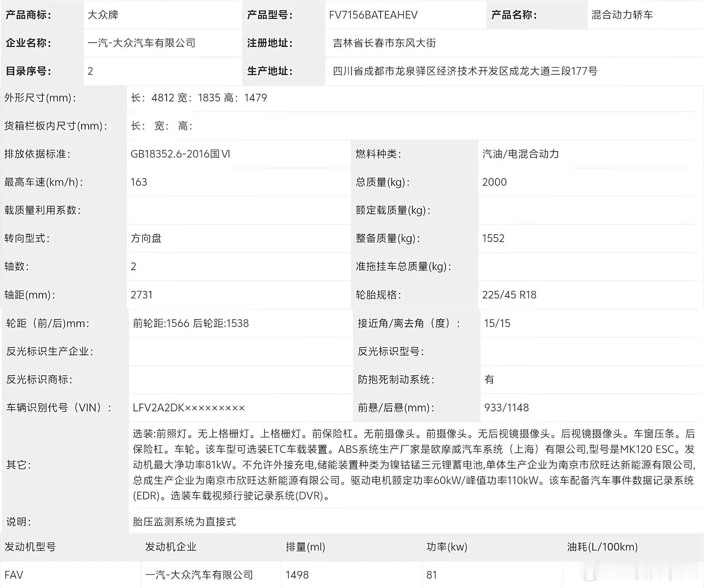Select the overhang value 933/1148
The height and width of the screenshot is (588, 704).
(x=507, y=408)
